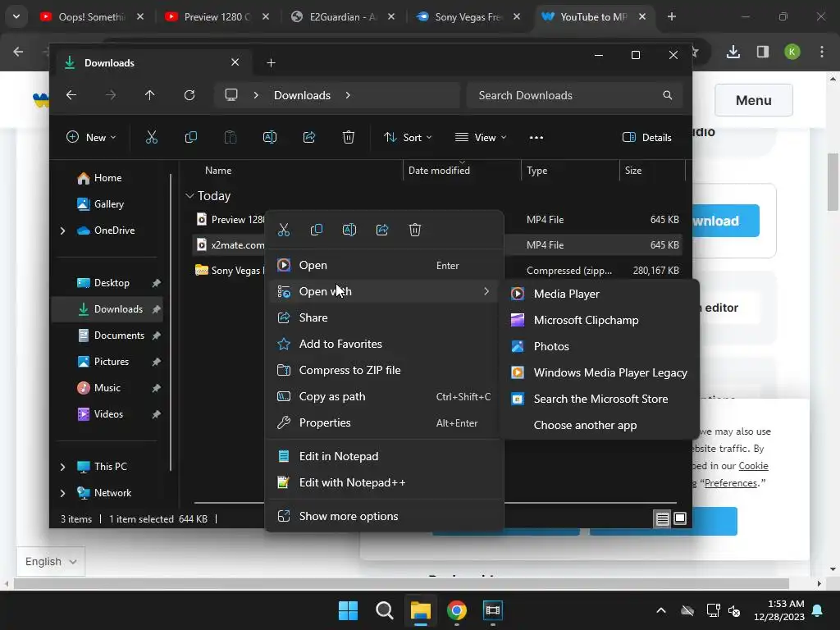Click the Rename icon in context menu
This screenshot has width=840, height=630.
349,231
